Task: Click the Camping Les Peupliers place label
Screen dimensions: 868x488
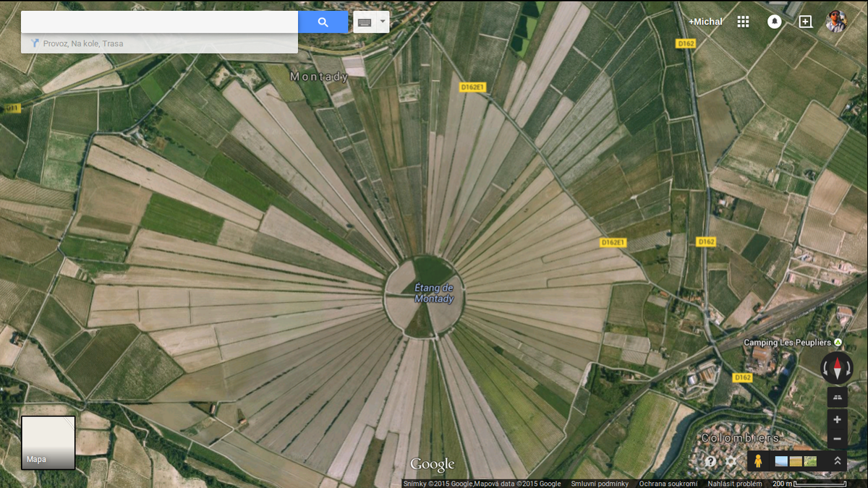Action: click(788, 343)
